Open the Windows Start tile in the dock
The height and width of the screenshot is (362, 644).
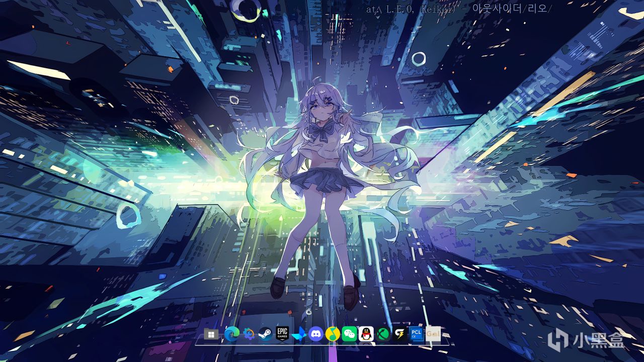click(x=211, y=334)
